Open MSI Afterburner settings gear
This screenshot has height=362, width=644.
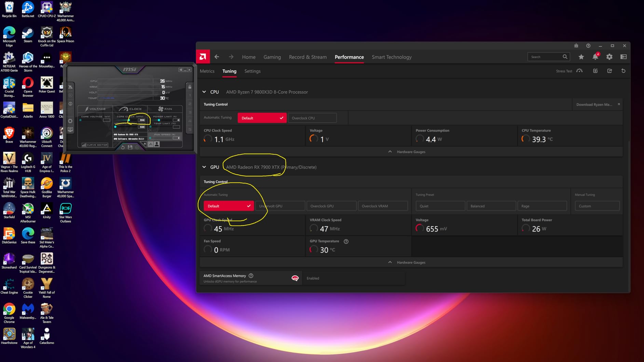(70, 121)
